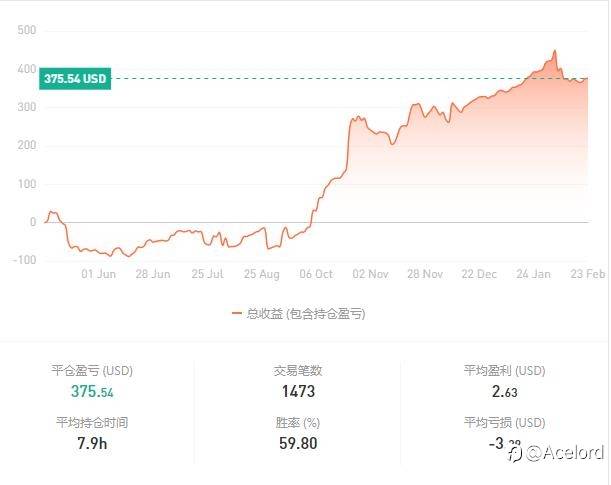Screen dimensions: 611x485
Task: Select the 01 Jun date axis label
Action: 98,273
